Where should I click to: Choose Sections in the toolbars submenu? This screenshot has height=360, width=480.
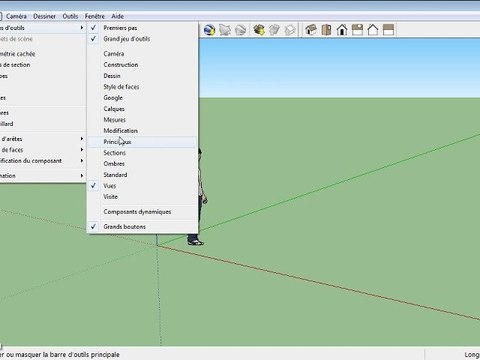click(142, 153)
